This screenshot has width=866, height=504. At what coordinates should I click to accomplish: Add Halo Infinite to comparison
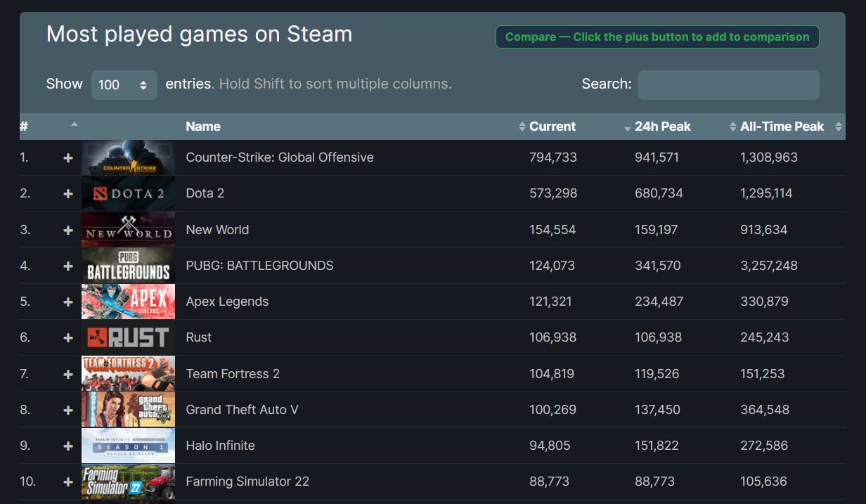[68, 446]
